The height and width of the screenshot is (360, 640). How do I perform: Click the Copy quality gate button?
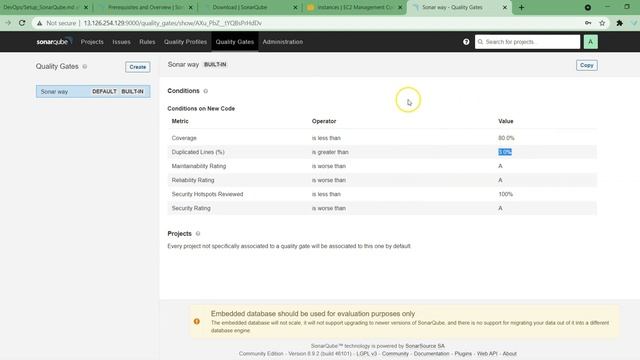[x=587, y=65]
